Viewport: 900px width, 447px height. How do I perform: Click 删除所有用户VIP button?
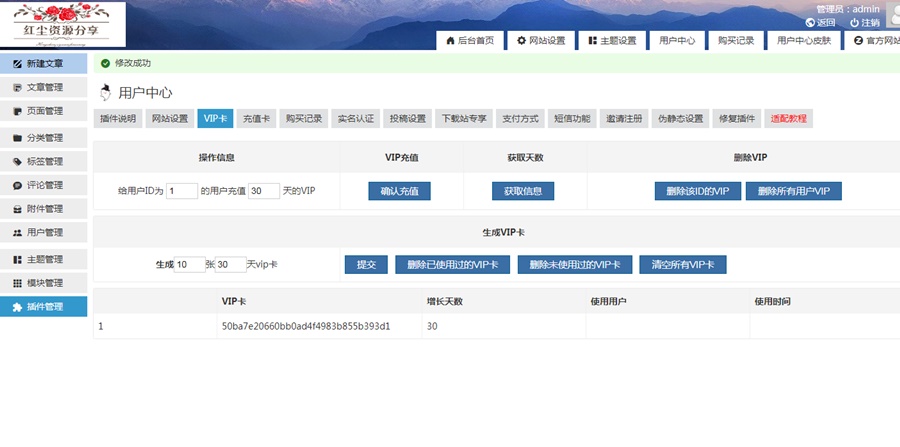coord(793,191)
